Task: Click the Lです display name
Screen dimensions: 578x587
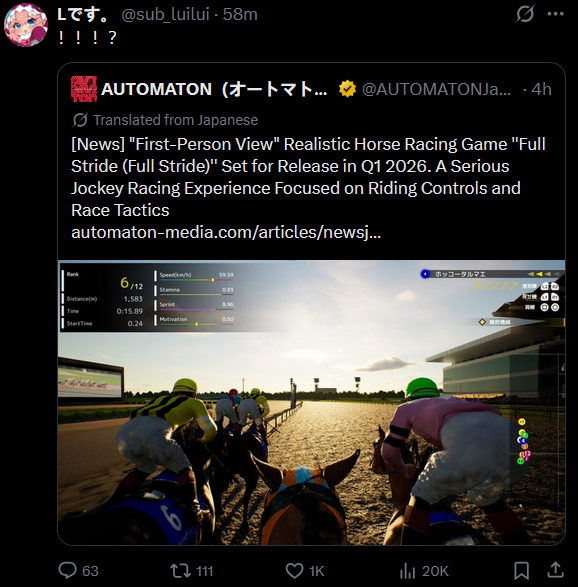Action: point(83,15)
